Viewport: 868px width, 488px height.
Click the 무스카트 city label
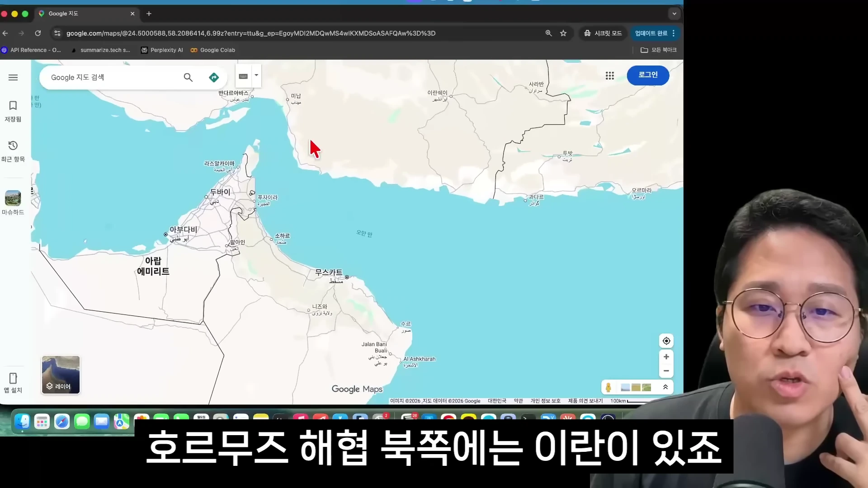point(329,272)
